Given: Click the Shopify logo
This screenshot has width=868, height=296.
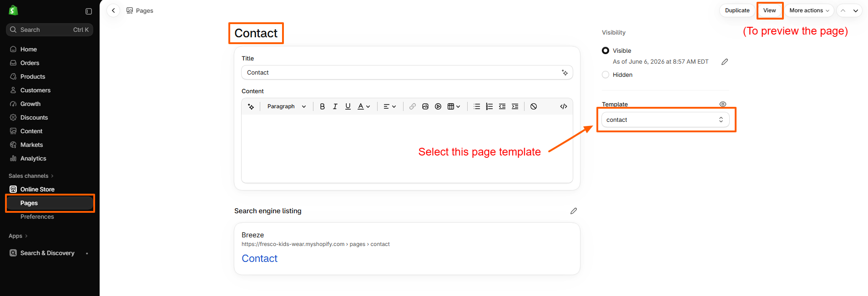Looking at the screenshot, I should (x=13, y=10).
